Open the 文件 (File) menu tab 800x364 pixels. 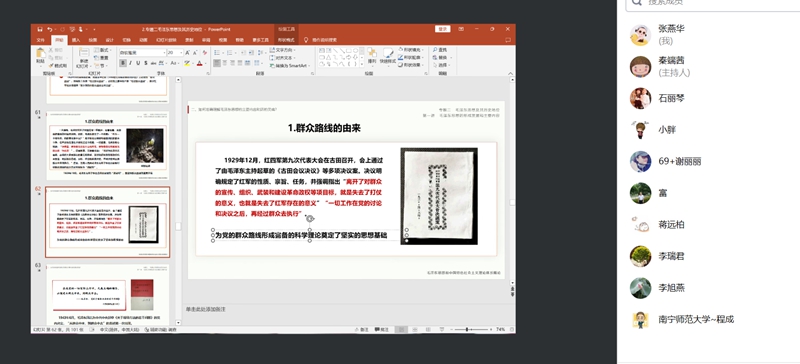click(41, 40)
